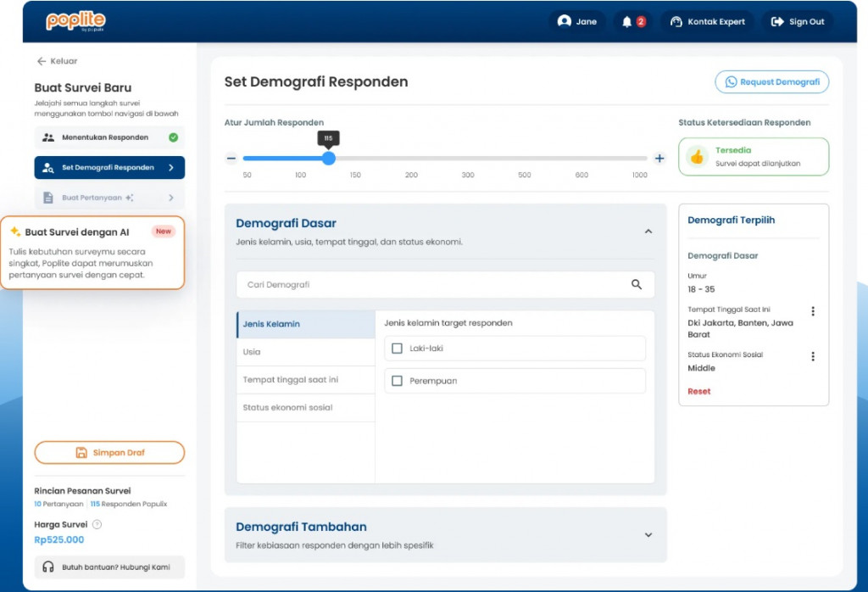Select the Usia demographic tab
The image size is (868, 592).
pyautogui.click(x=306, y=352)
